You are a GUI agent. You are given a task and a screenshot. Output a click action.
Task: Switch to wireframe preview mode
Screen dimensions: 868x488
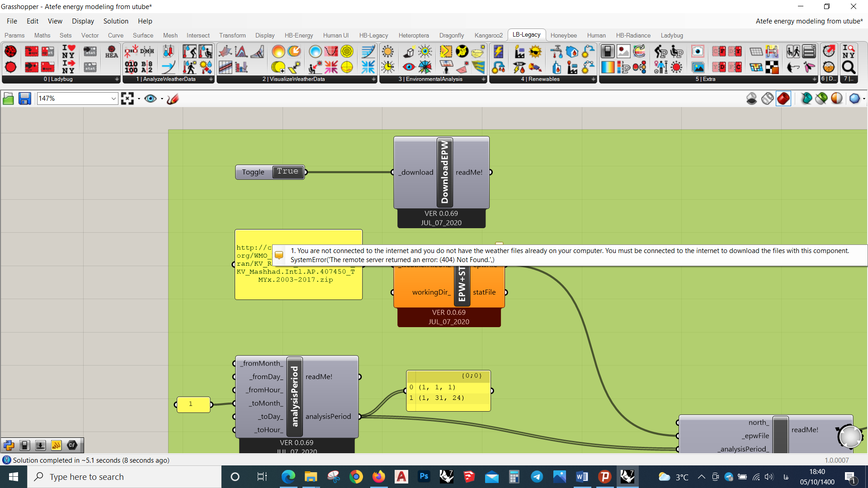[x=767, y=99]
